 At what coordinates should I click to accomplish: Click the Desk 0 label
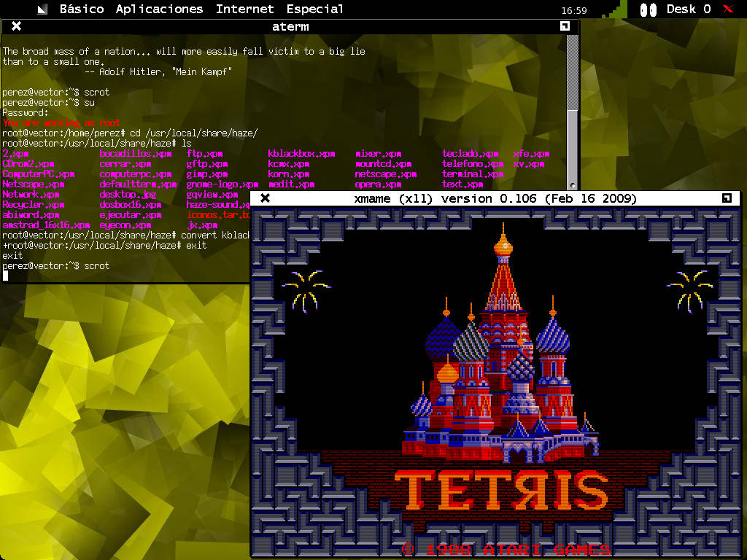point(689,9)
